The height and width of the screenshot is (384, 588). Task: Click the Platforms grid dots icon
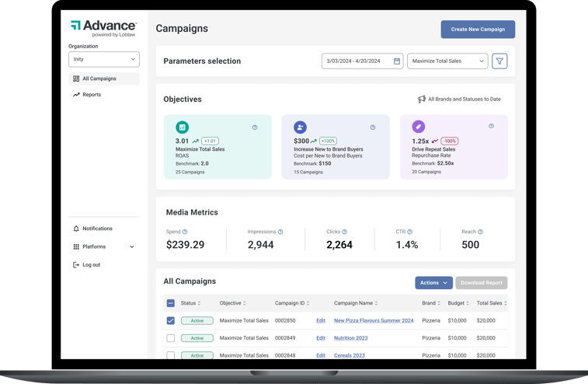(x=76, y=246)
